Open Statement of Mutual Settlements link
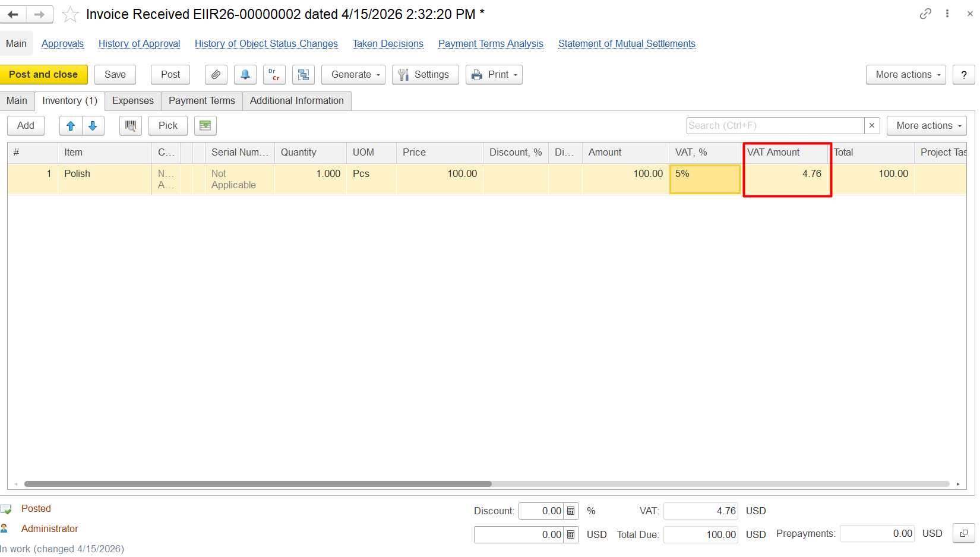Screen dimensions: 980x557 point(627,44)
